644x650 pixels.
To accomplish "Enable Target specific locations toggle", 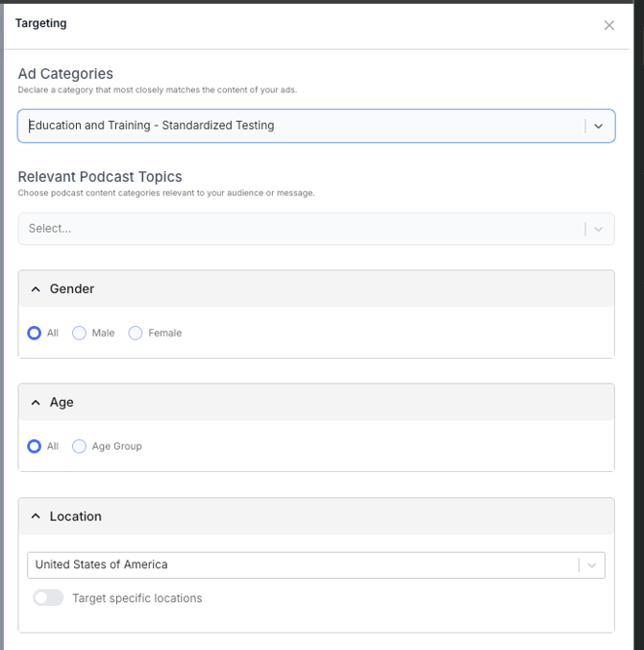I will [x=48, y=598].
